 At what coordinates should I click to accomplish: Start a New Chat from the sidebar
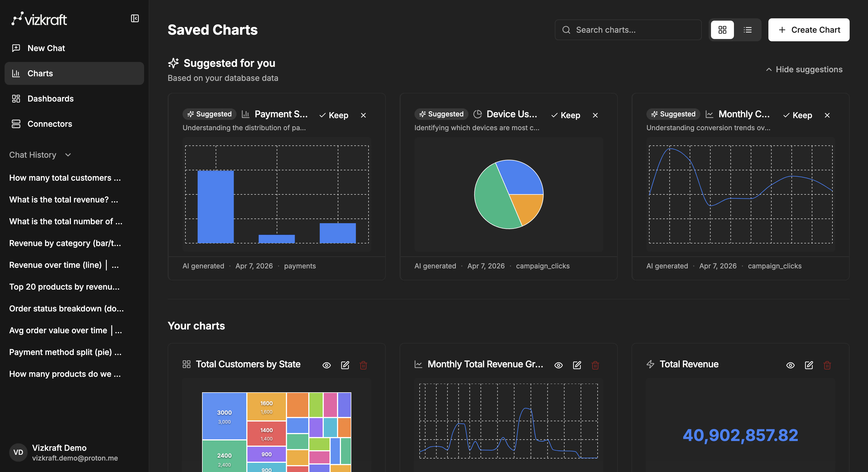click(46, 48)
